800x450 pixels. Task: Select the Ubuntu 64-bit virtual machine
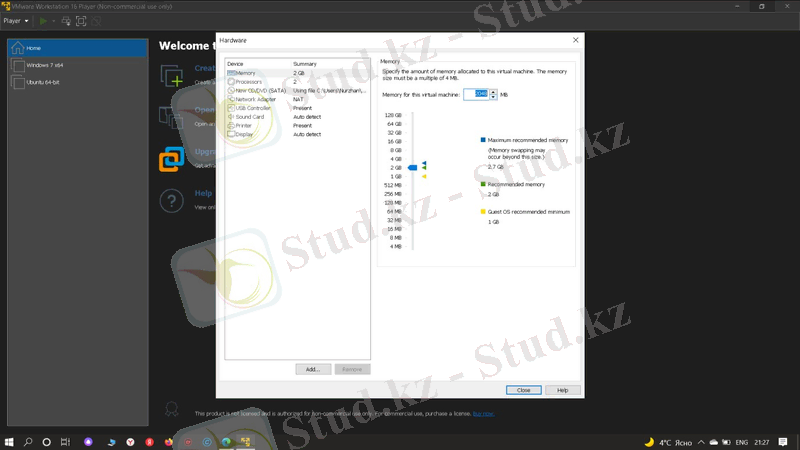tap(78, 82)
